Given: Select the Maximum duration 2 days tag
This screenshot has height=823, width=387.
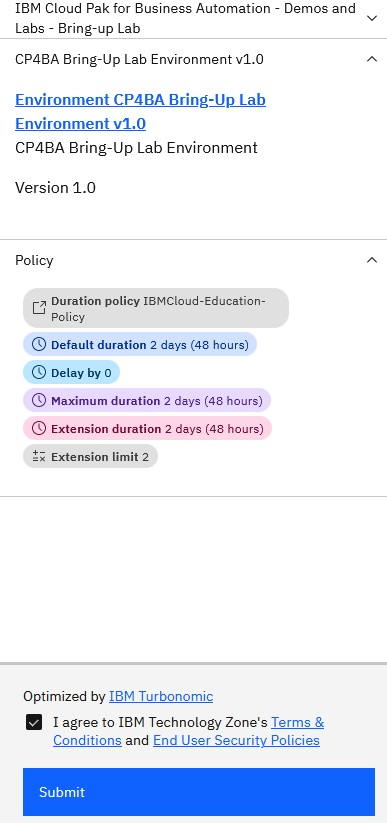Looking at the screenshot, I should 147,400.
